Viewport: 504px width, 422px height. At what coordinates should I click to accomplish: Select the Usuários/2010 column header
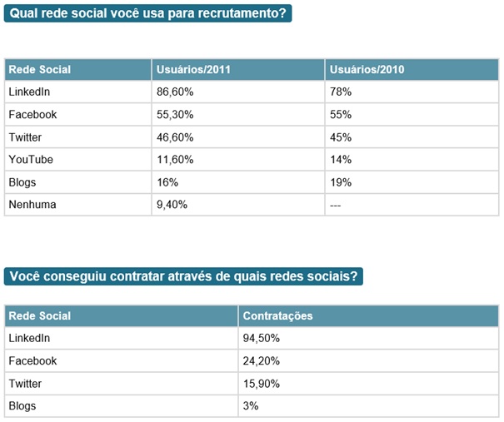coord(367,70)
